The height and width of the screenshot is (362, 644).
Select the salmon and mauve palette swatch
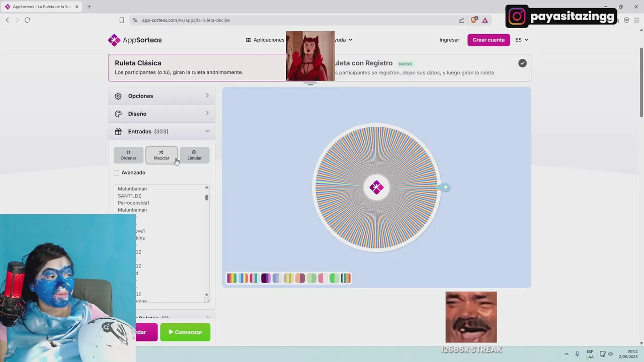coord(300,278)
